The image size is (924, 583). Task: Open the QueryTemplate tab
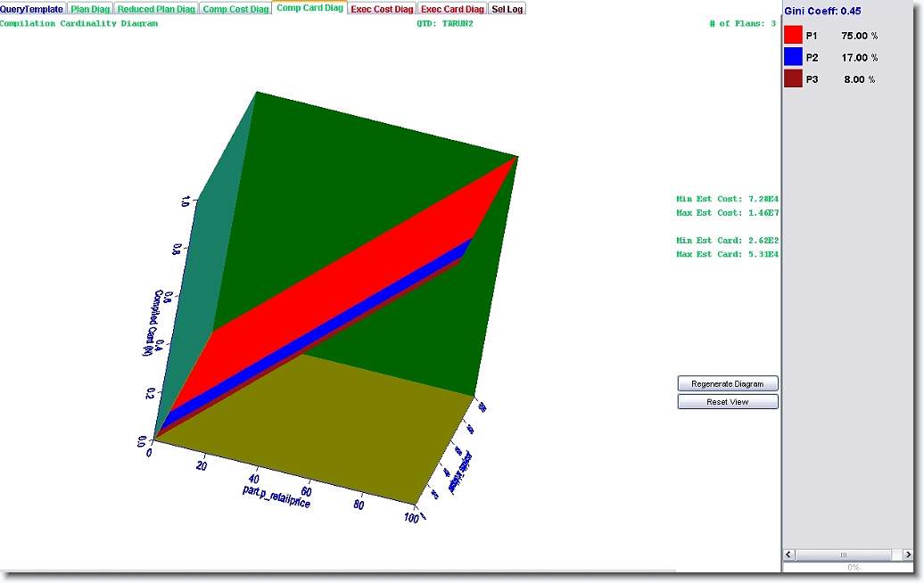tap(32, 9)
